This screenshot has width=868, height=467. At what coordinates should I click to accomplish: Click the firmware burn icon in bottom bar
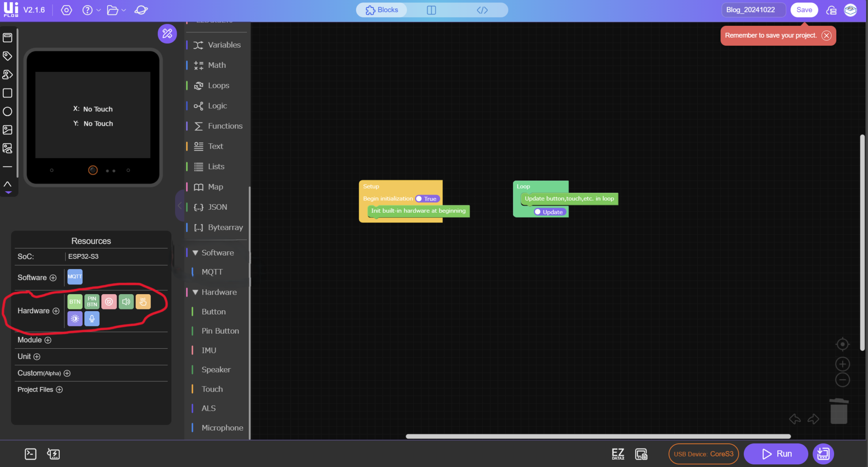(53, 453)
